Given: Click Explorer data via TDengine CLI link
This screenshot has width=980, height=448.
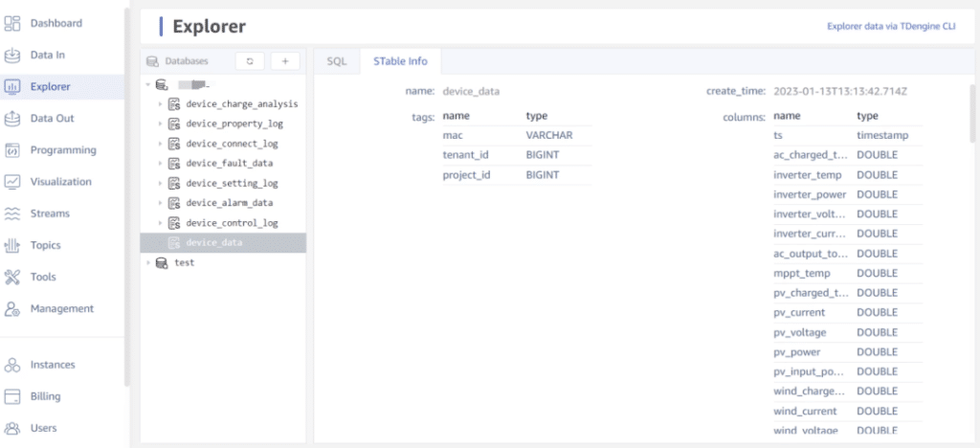Looking at the screenshot, I should [890, 27].
